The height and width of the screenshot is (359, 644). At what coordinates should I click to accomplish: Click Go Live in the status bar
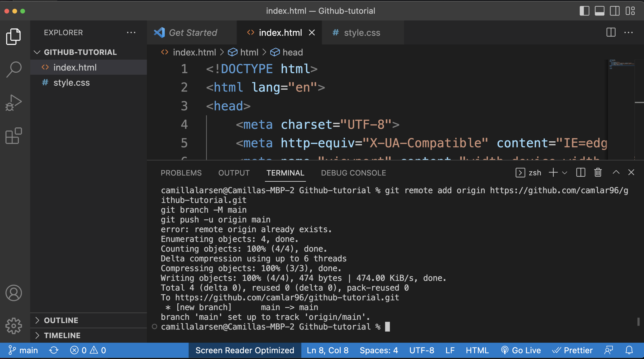521,350
